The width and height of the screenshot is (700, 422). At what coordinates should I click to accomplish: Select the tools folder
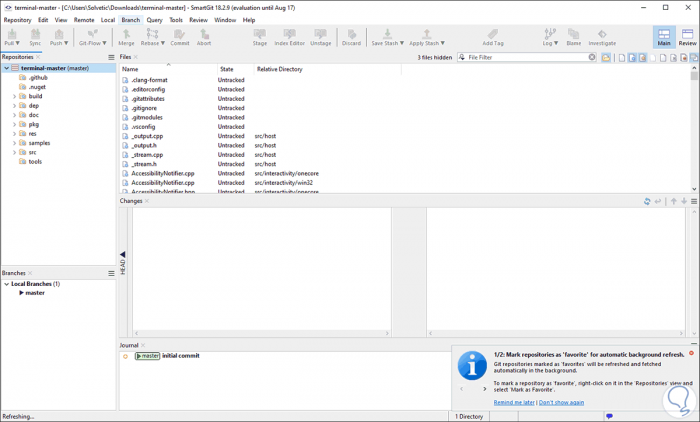[x=35, y=162]
